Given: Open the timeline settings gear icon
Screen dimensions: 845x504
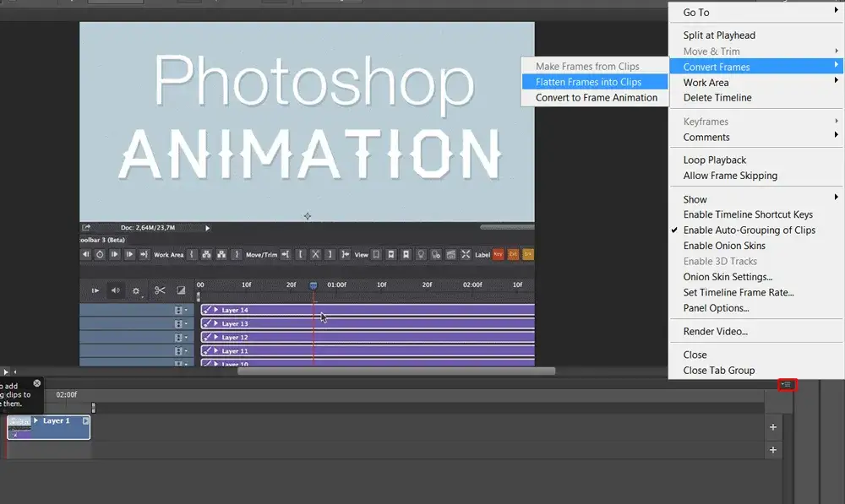Looking at the screenshot, I should click(x=136, y=290).
